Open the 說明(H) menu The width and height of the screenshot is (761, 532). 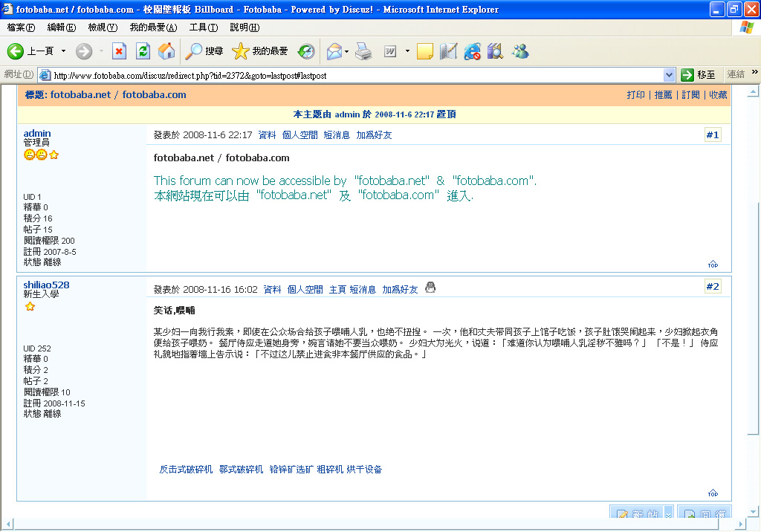click(245, 27)
